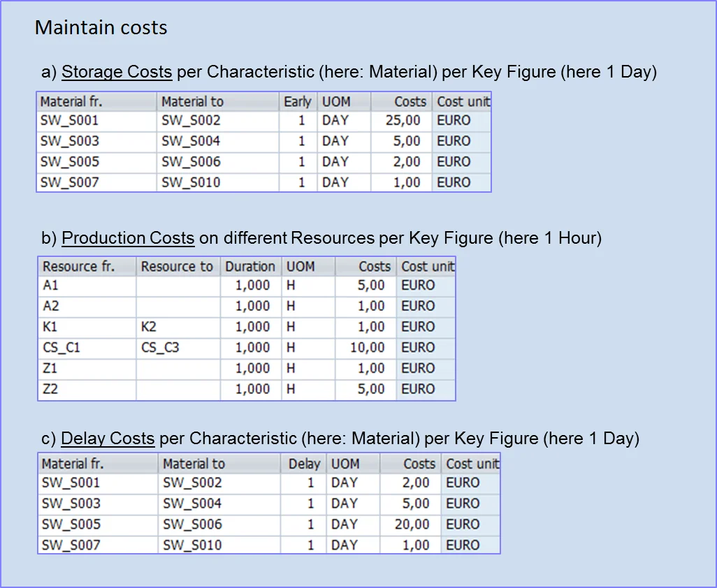Select SW_S003 cell in Storage Costs table
The height and width of the screenshot is (588, 717).
[96, 141]
